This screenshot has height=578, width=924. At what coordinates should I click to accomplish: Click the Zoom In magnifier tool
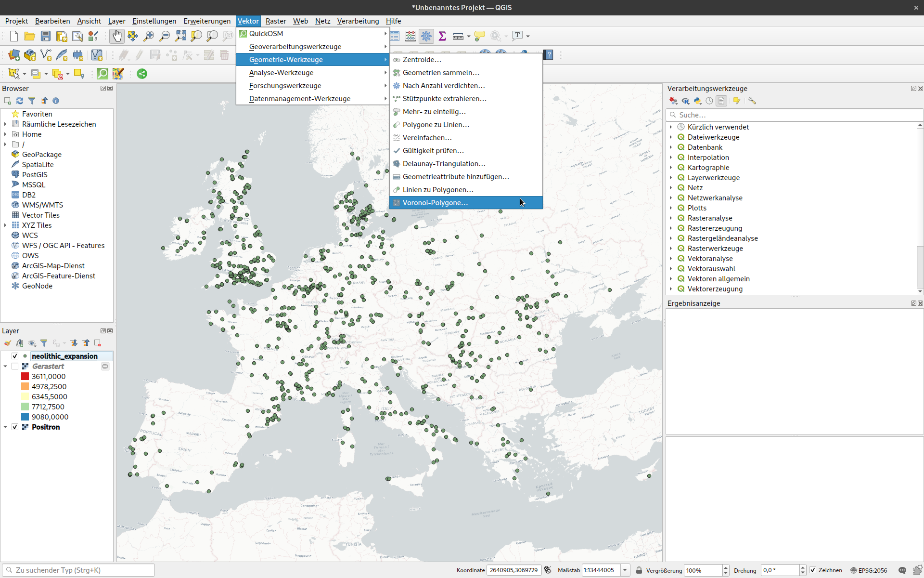[x=149, y=36]
